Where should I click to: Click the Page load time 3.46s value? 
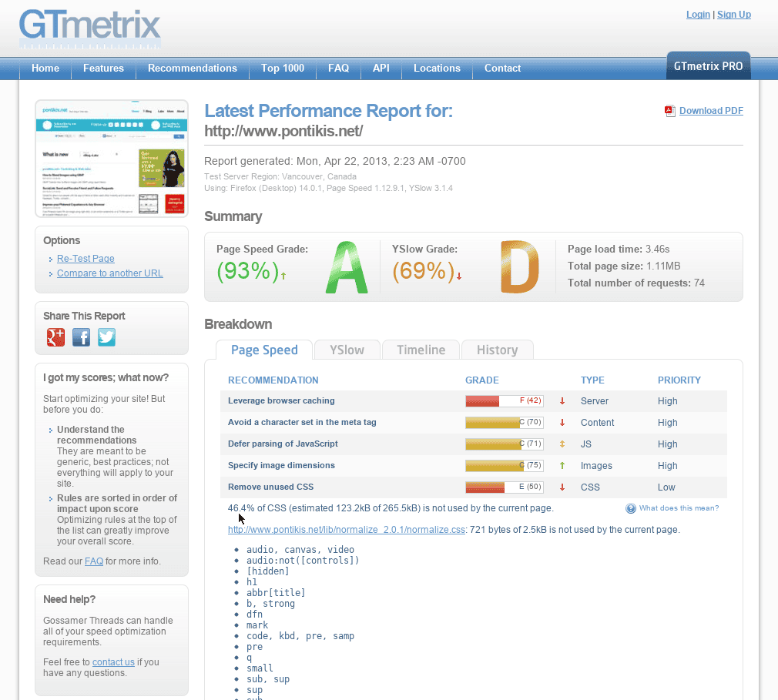pyautogui.click(x=657, y=249)
